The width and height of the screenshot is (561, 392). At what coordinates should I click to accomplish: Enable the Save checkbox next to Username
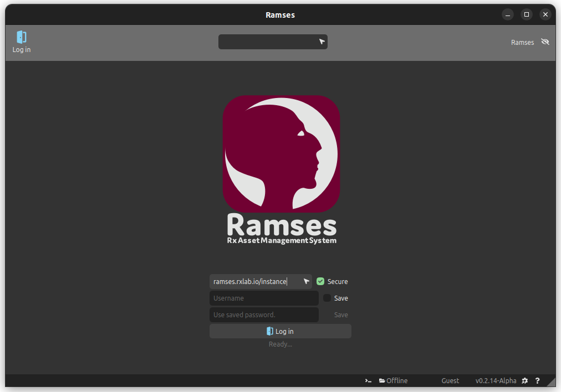click(327, 298)
